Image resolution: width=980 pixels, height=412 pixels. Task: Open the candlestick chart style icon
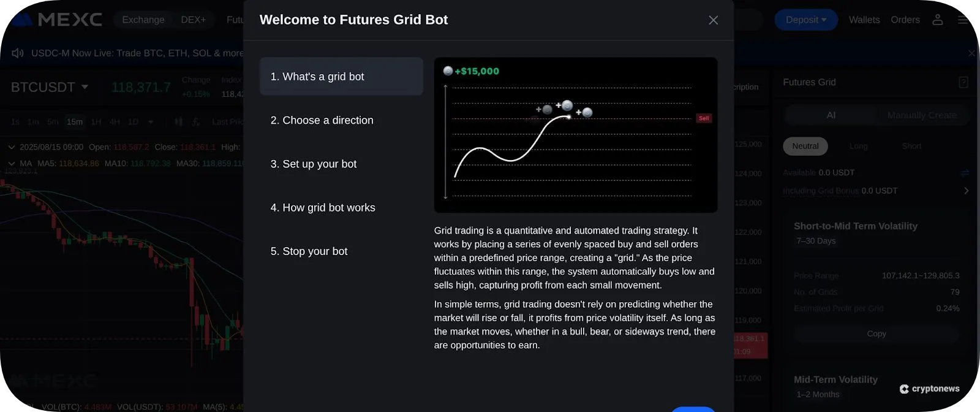[178, 122]
